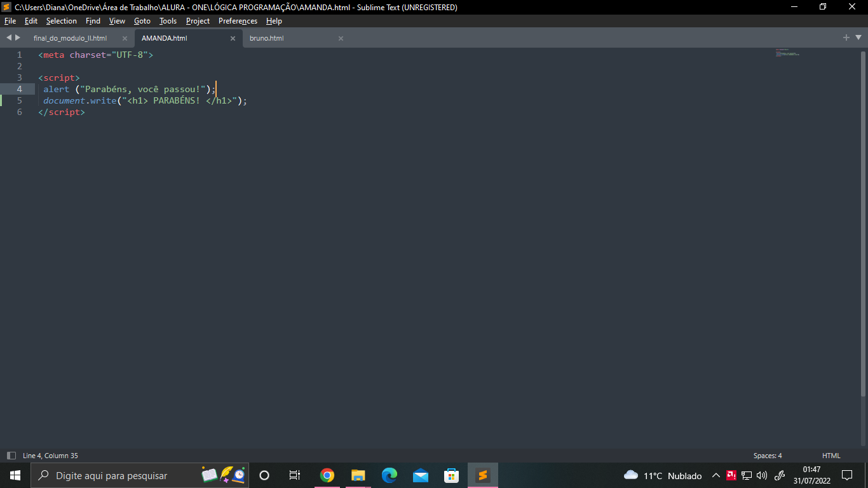Close the bruno.html tab
The width and height of the screenshot is (868, 488).
(341, 38)
